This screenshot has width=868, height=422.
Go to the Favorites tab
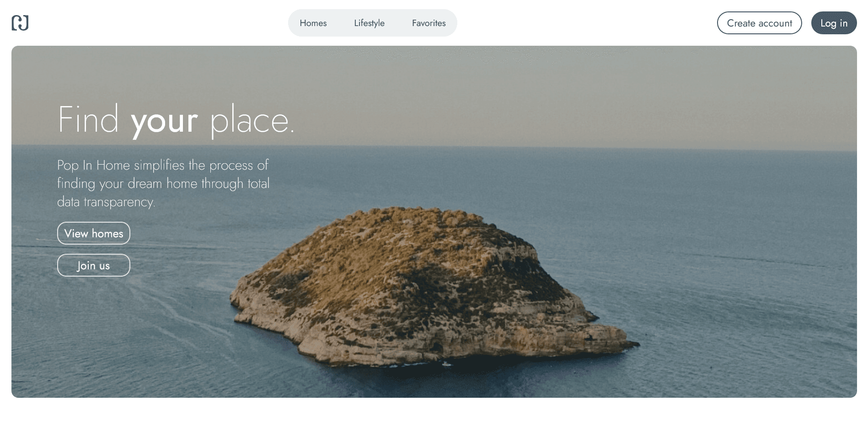point(429,23)
